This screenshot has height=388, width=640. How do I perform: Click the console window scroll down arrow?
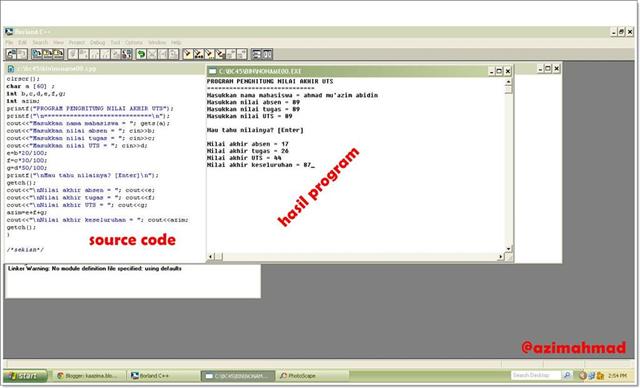(x=508, y=249)
